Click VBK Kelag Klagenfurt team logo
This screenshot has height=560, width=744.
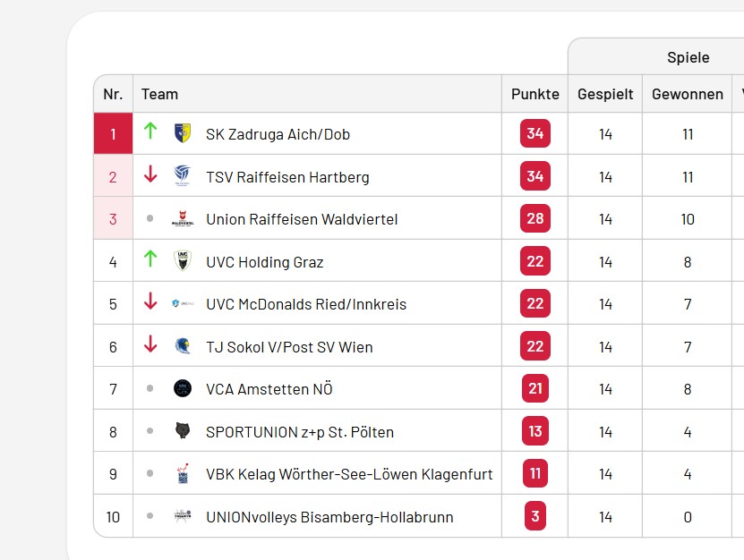point(183,474)
